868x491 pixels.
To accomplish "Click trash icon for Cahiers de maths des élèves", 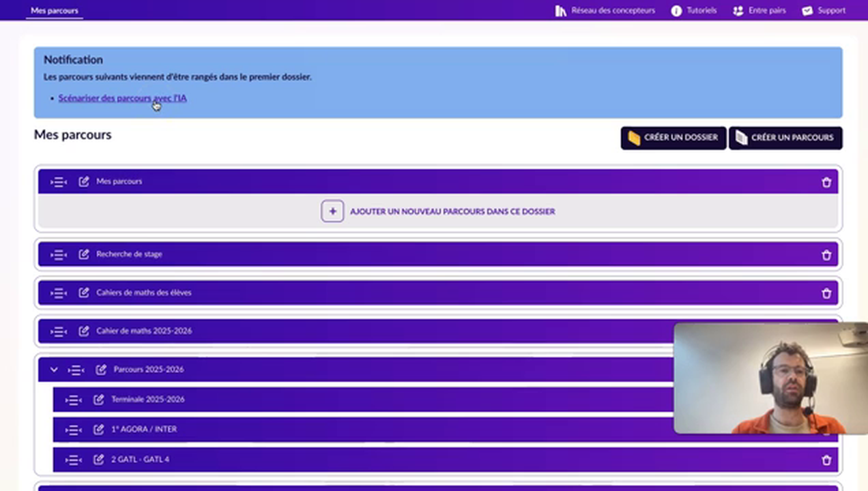I will (826, 293).
